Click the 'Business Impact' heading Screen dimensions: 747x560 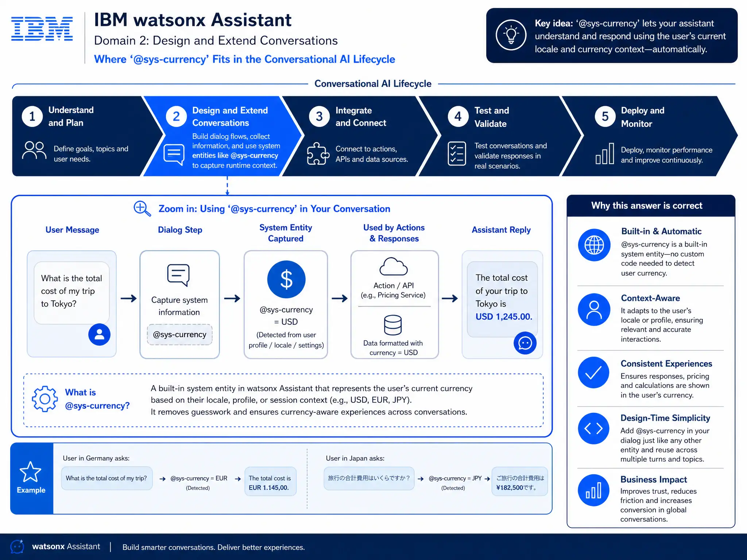[x=654, y=479]
